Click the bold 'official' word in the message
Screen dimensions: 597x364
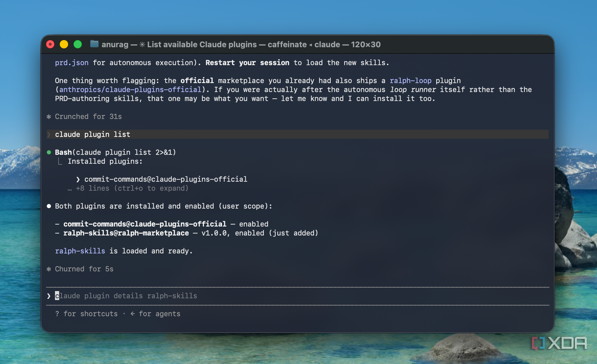(x=197, y=81)
